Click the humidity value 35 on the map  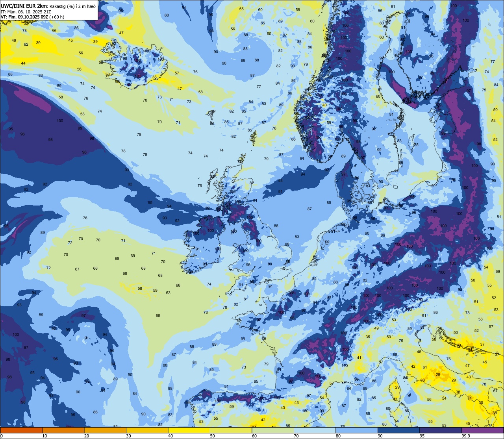368,337
